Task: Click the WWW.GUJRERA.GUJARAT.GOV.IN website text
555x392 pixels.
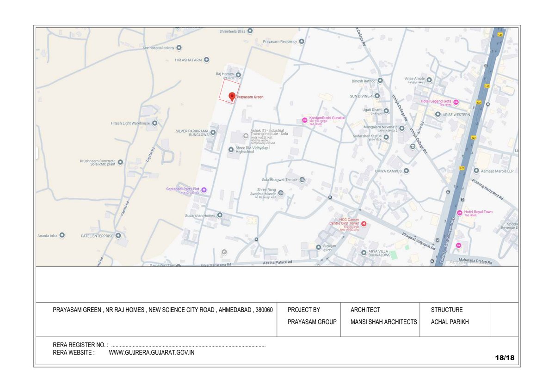Action: (x=151, y=353)
